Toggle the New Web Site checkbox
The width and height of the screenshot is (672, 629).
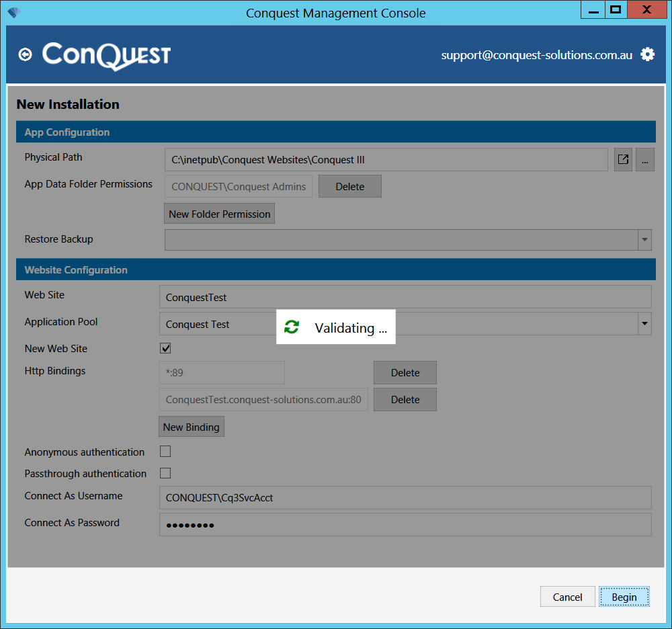pos(165,348)
